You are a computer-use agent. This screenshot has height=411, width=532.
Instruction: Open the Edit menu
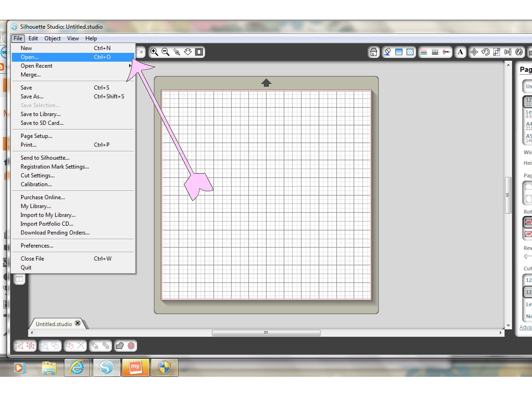33,38
